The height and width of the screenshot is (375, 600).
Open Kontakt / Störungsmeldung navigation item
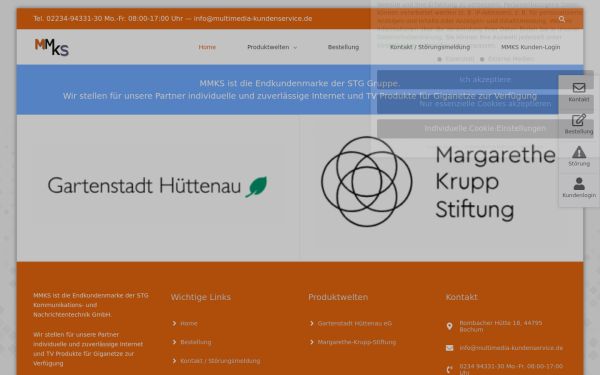pos(430,47)
